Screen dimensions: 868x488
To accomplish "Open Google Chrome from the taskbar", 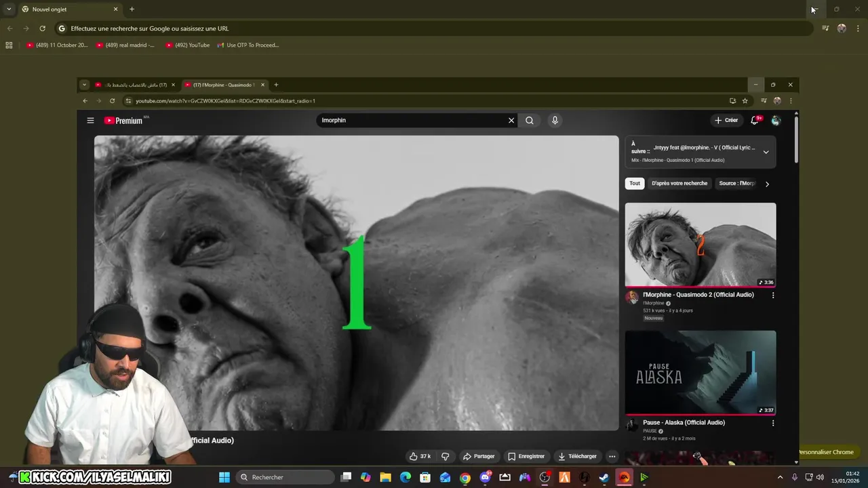I will coord(465,477).
